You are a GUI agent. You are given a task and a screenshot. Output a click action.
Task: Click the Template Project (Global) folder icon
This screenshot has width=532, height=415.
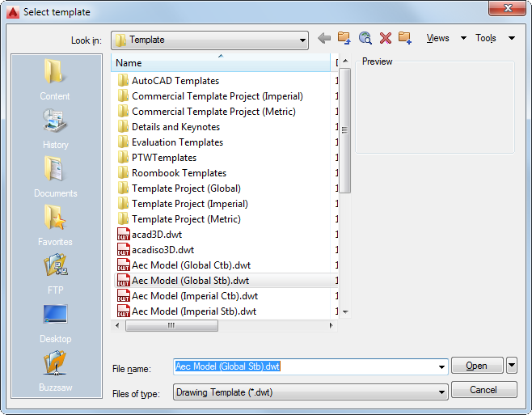click(x=123, y=188)
